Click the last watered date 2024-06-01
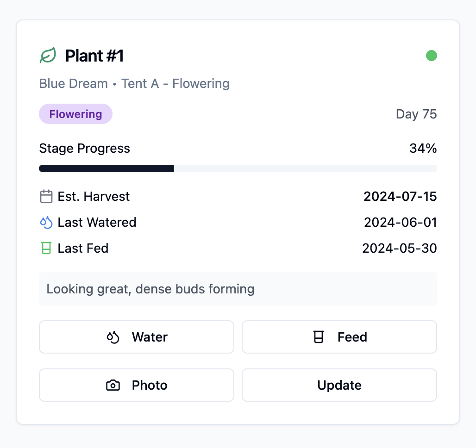This screenshot has height=448, width=476. (401, 223)
